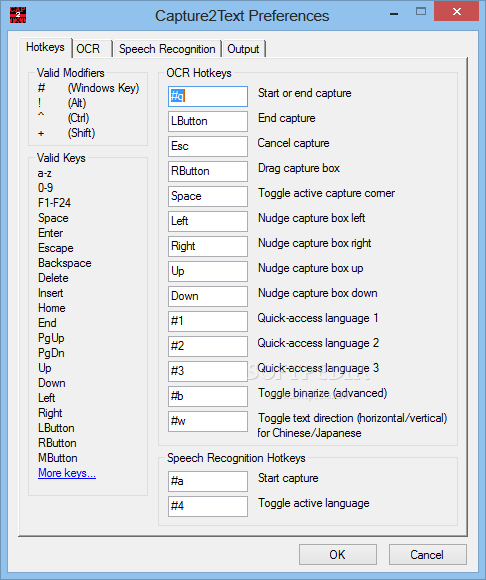Focus the Drag capture box RButton field
Screen dimensions: 486x580
point(208,171)
